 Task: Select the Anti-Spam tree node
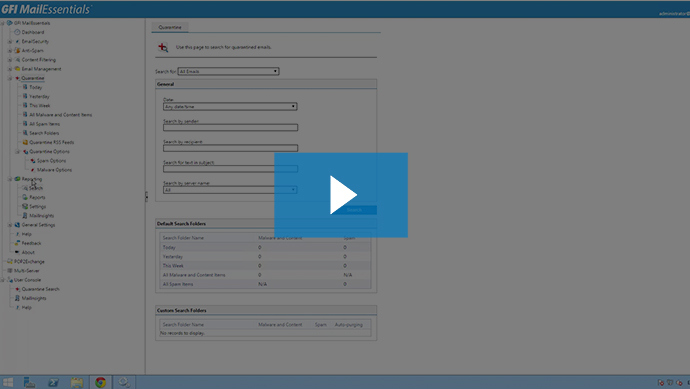tap(32, 51)
